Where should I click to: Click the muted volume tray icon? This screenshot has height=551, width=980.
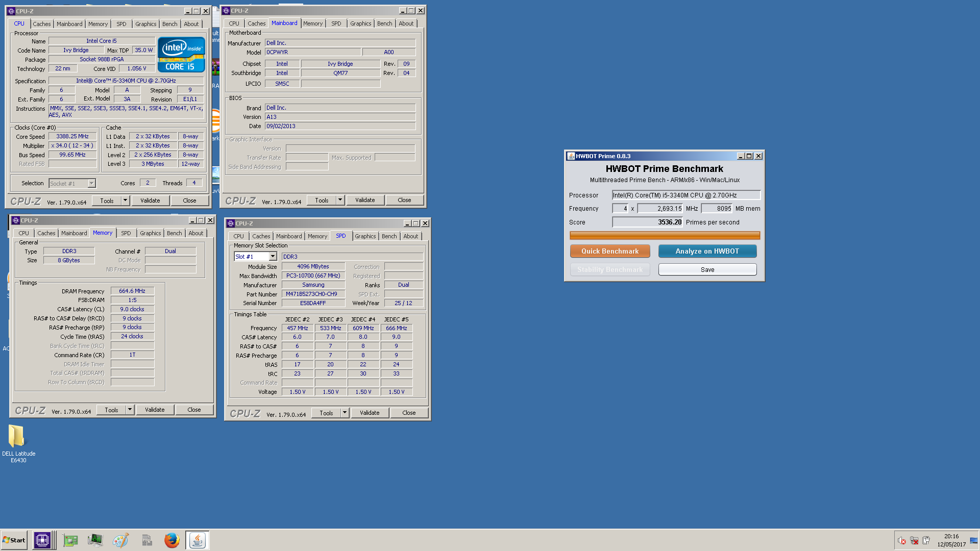click(x=902, y=541)
